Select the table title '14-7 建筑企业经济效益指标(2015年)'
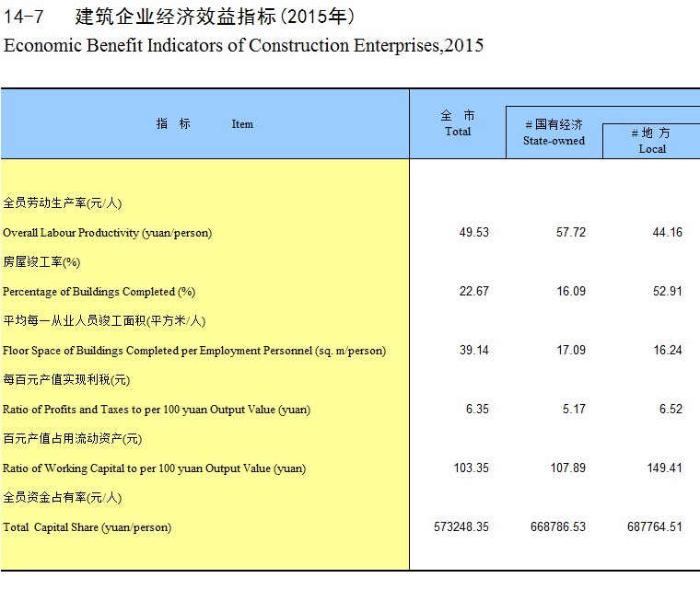This screenshot has width=700, height=601. [179, 17]
